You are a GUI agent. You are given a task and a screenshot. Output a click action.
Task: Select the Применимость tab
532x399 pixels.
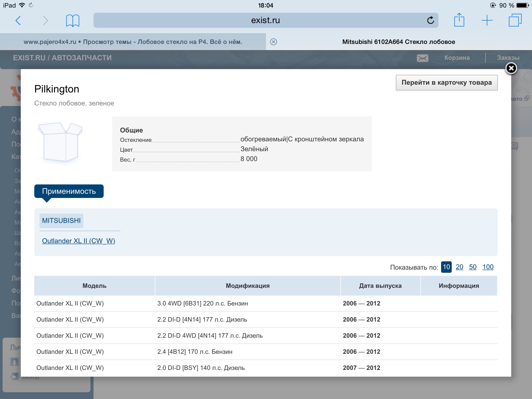(69, 191)
